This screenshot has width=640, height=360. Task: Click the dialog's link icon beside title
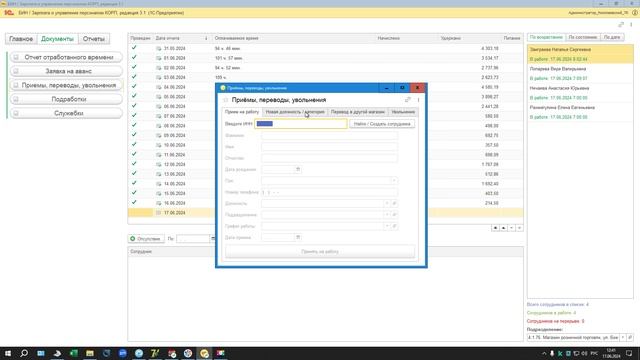407,100
